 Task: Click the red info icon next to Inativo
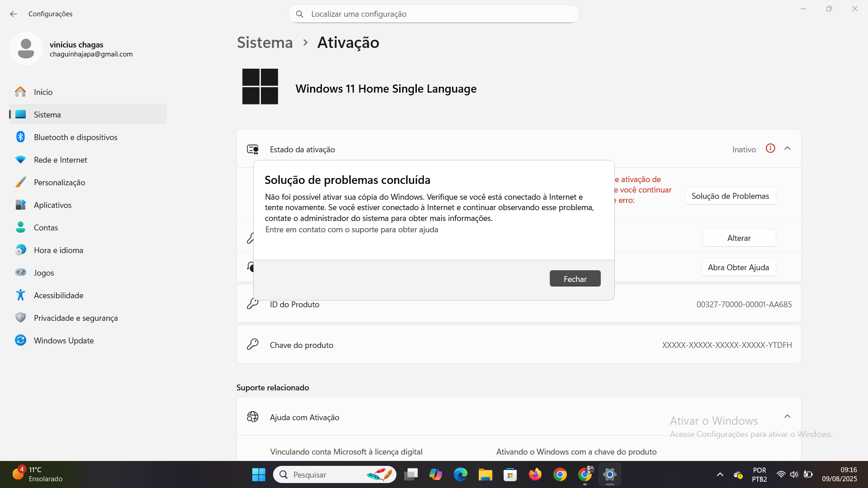770,149
